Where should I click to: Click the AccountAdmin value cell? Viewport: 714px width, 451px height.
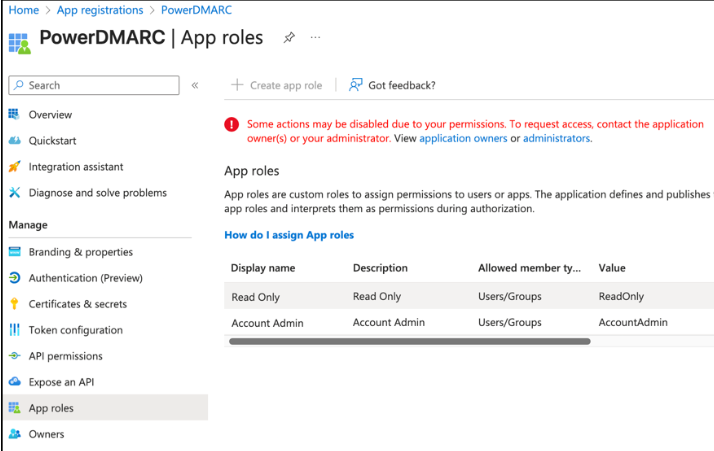[633, 322]
